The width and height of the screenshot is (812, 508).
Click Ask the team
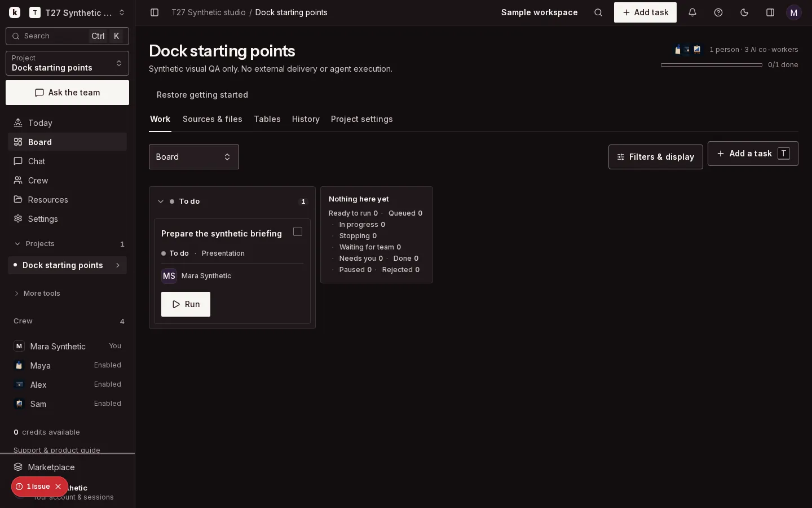pos(67,93)
